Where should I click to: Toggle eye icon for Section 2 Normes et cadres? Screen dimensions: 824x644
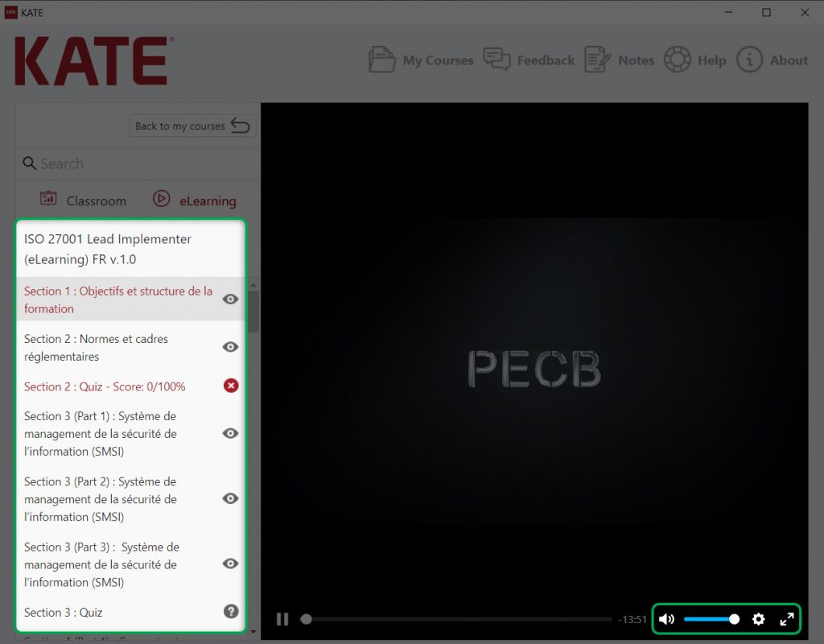click(x=230, y=347)
